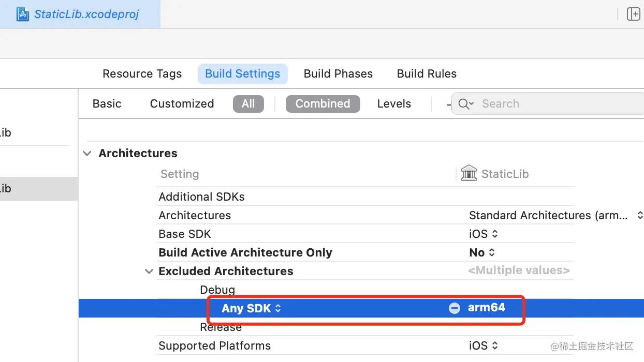Screen dimensions: 644x362
Task: Open the Resource Tags tab
Action: point(142,74)
